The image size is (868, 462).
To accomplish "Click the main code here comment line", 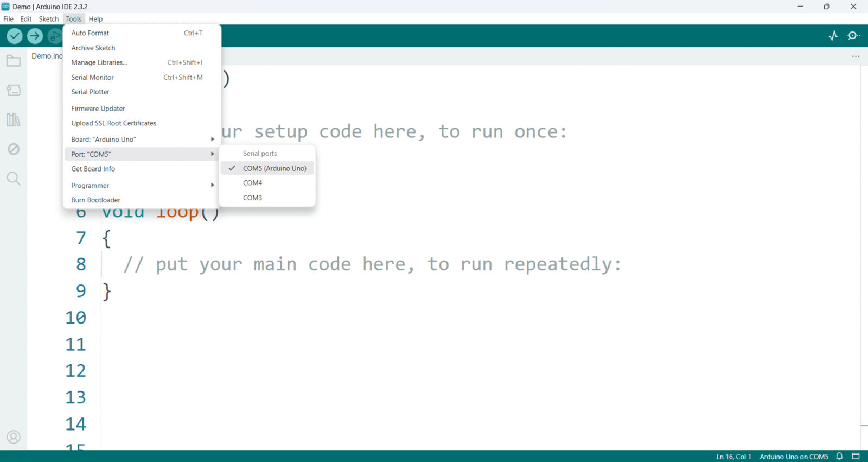I will 372,264.
